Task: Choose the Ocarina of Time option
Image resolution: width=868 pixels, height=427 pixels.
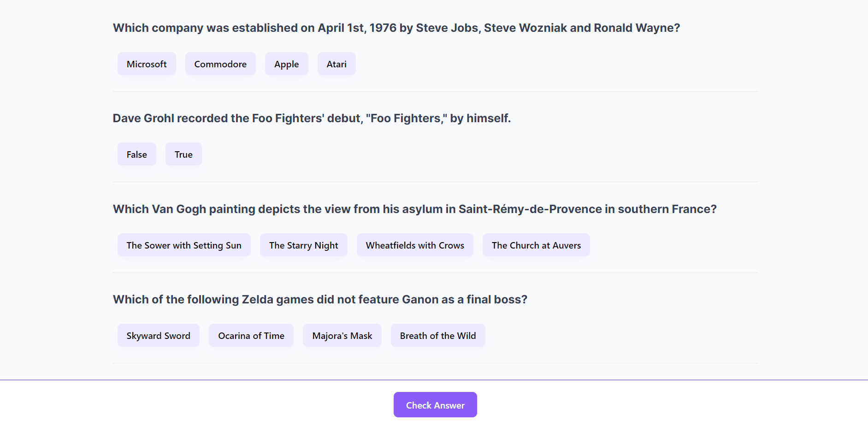Action: pyautogui.click(x=251, y=336)
